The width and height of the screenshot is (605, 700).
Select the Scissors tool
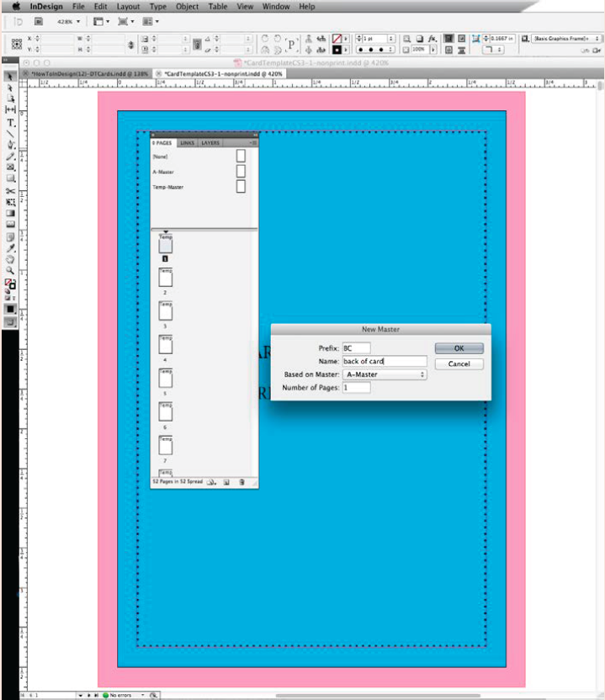click(x=11, y=191)
